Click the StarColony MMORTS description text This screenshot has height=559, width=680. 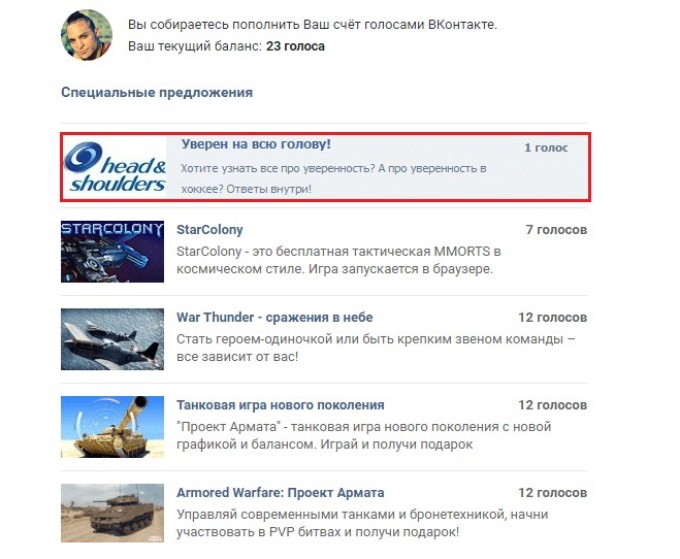339,260
